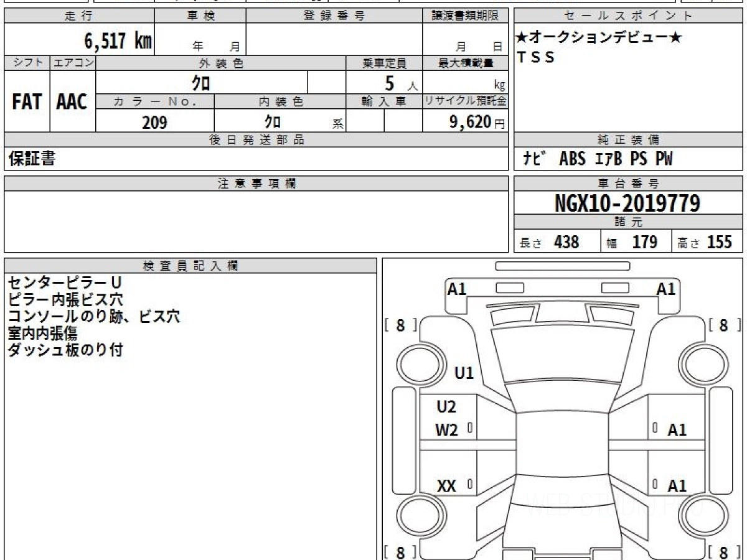
Task: Click the windshield shape in the car diagram
Action: [x=563, y=354]
